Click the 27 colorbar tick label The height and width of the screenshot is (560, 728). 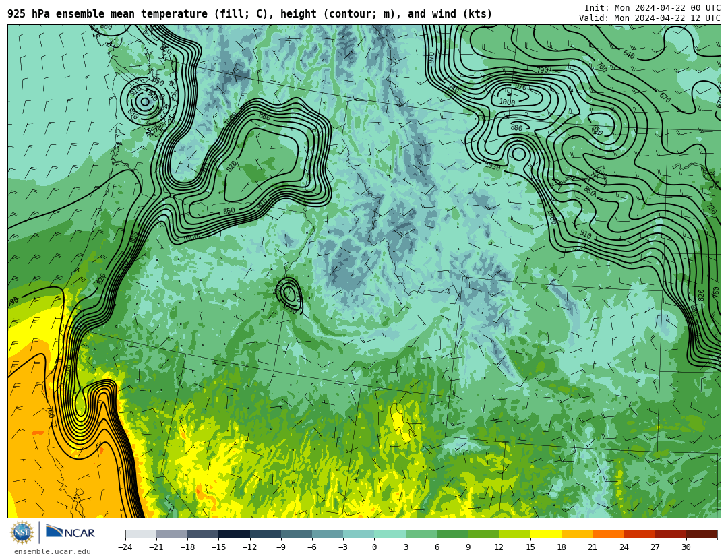[655, 547]
